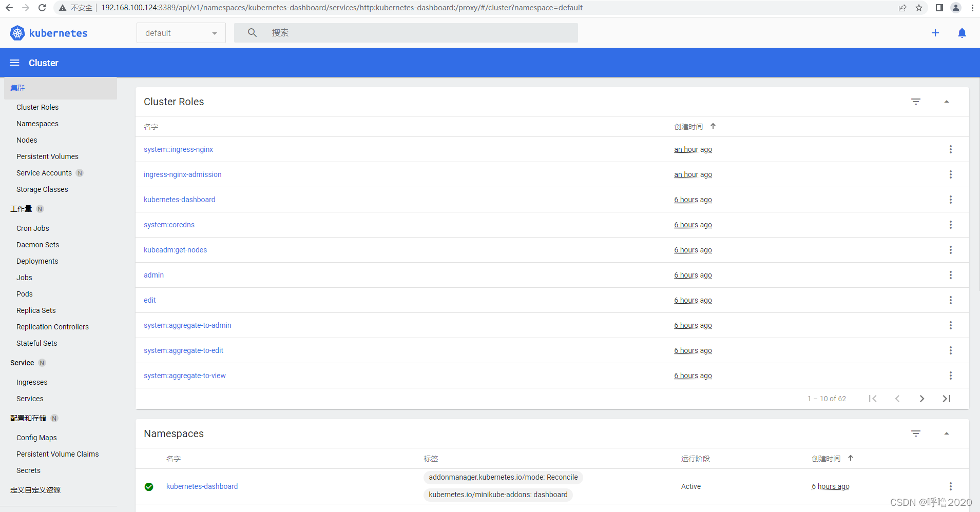This screenshot has height=512, width=980.
Task: Go to last page of Cluster Roles
Action: point(947,399)
